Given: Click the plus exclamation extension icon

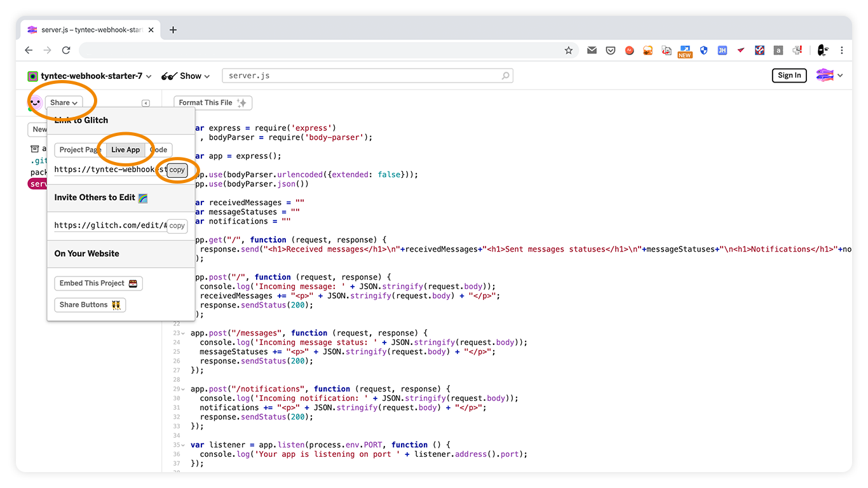Looking at the screenshot, I should [797, 50].
